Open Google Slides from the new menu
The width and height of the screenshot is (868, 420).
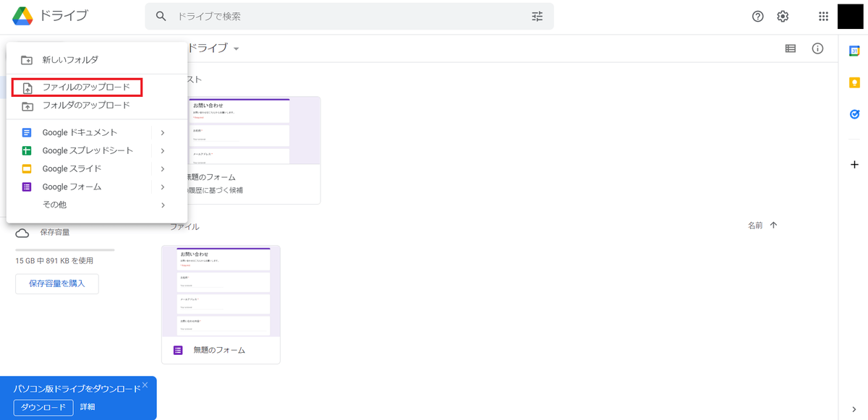tap(27, 168)
